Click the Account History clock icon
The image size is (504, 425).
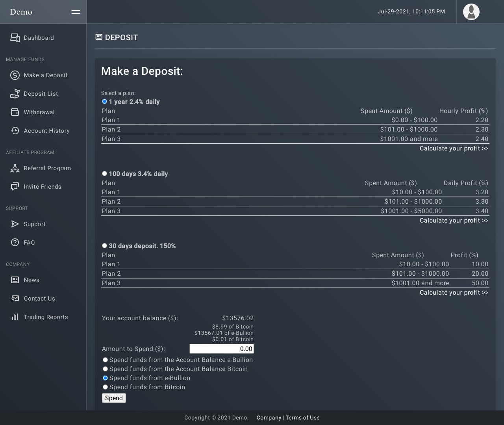pyautogui.click(x=15, y=131)
